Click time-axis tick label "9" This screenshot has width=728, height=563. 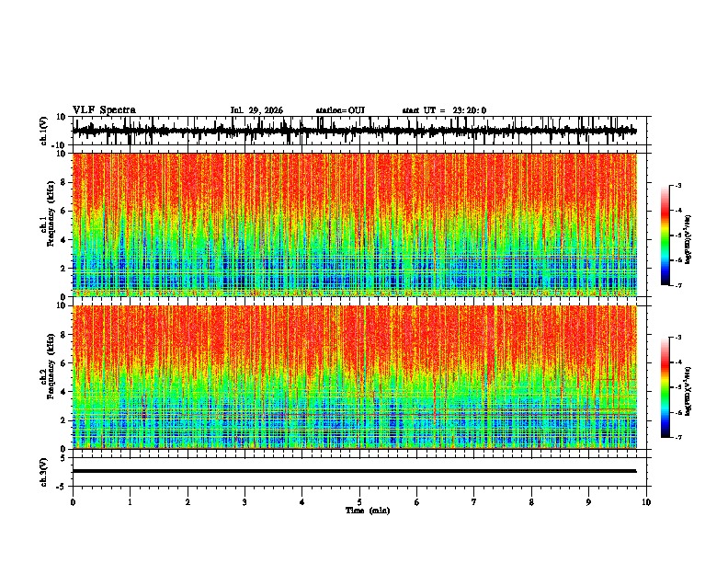pyautogui.click(x=588, y=502)
